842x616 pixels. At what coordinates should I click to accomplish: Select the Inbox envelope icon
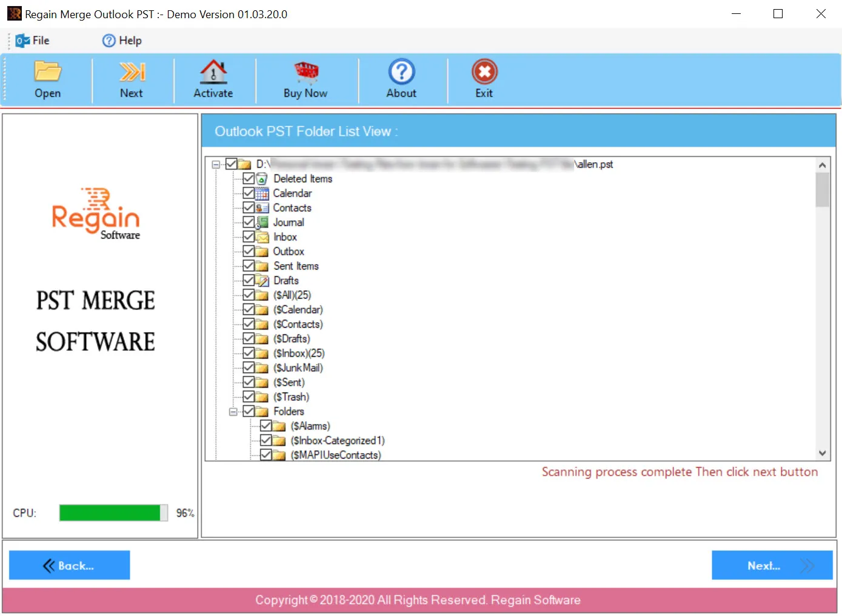point(262,237)
